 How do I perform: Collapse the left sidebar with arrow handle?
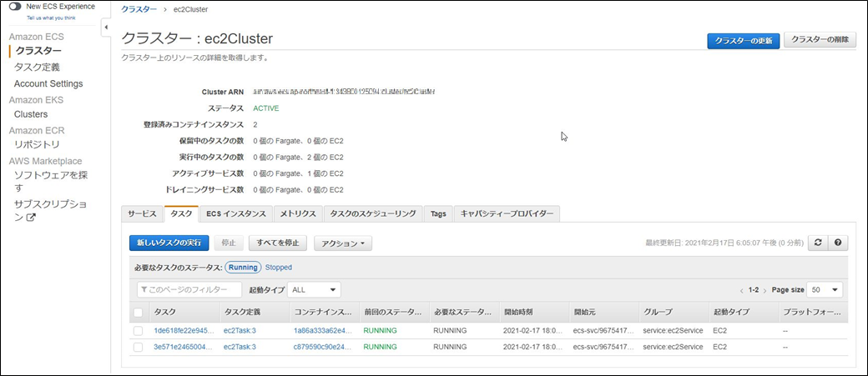click(106, 28)
